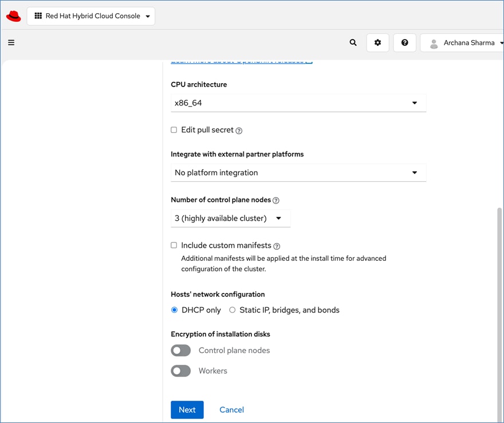Select the DHCP only radio button
Viewport: 504px width, 423px height.
[174, 310]
